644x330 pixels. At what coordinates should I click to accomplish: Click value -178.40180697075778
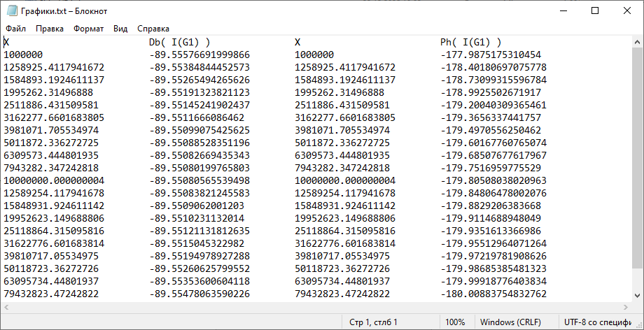click(493, 67)
